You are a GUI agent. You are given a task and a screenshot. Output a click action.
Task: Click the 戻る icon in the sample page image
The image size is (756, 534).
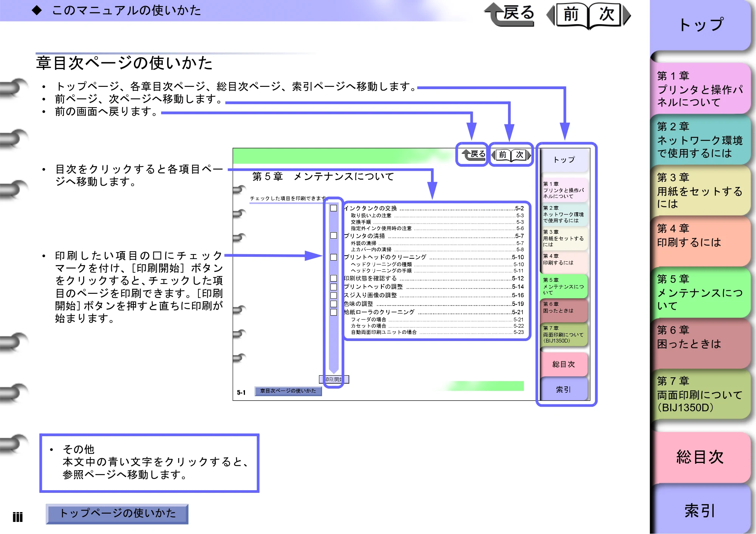[474, 154]
